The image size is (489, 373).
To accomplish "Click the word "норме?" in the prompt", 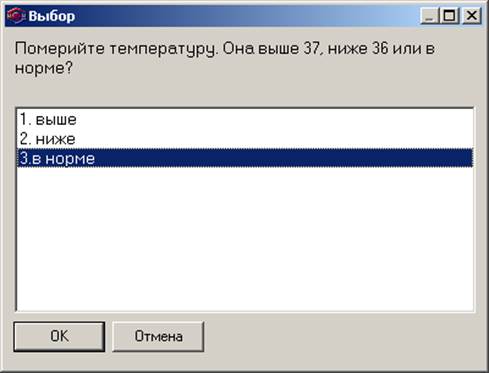I will (43, 69).
